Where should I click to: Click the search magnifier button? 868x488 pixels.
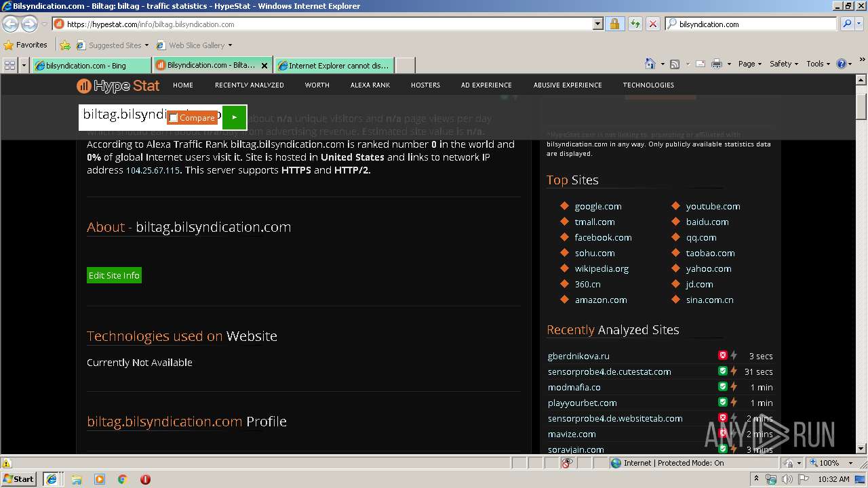846,24
